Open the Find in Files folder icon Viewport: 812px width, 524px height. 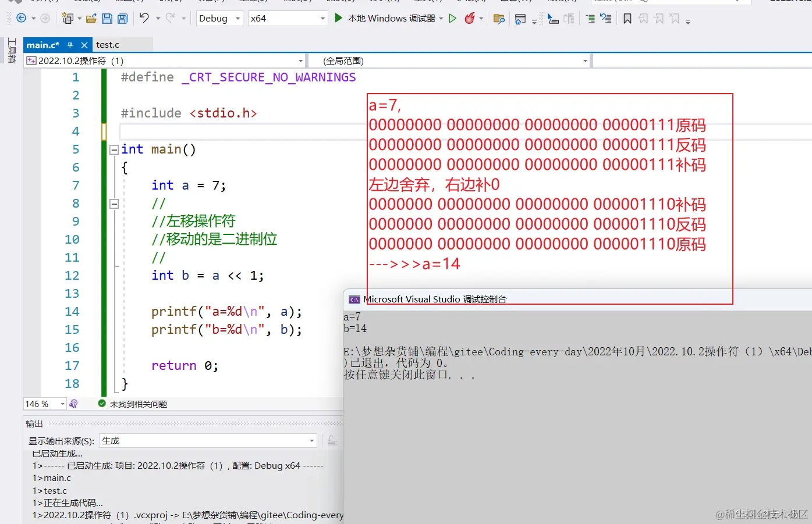click(x=499, y=19)
